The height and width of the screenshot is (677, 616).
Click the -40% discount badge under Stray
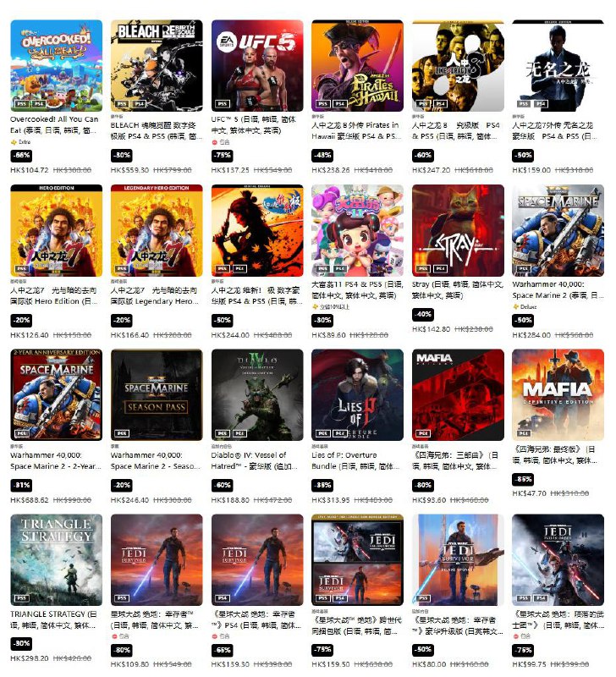[x=423, y=314]
